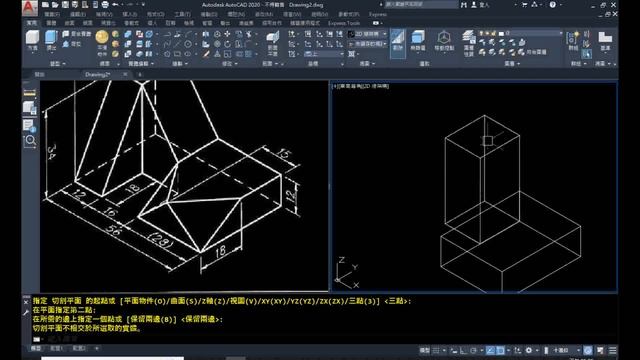Click New drawing icon in quick access toolbar

[45, 5]
